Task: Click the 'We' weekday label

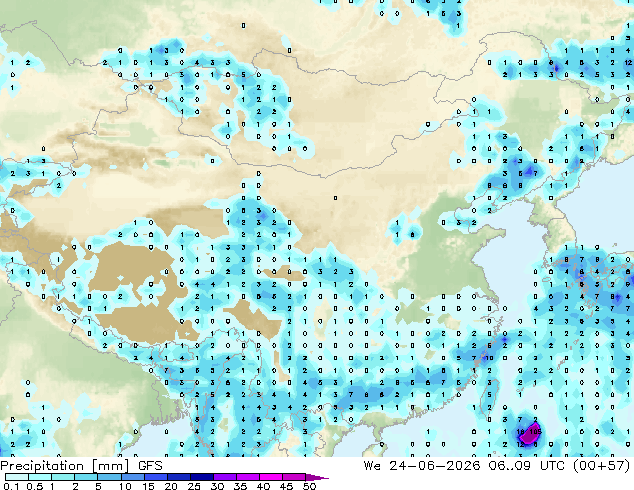Action: [372, 466]
